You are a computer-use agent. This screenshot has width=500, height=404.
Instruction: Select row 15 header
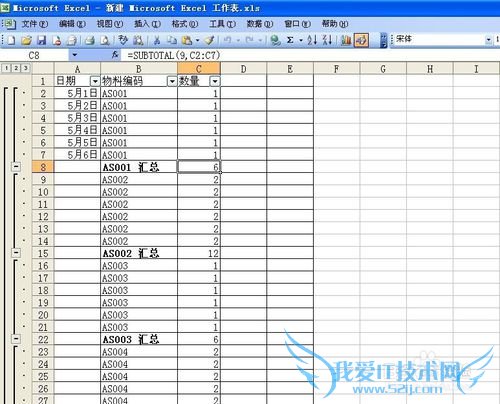[x=43, y=253]
